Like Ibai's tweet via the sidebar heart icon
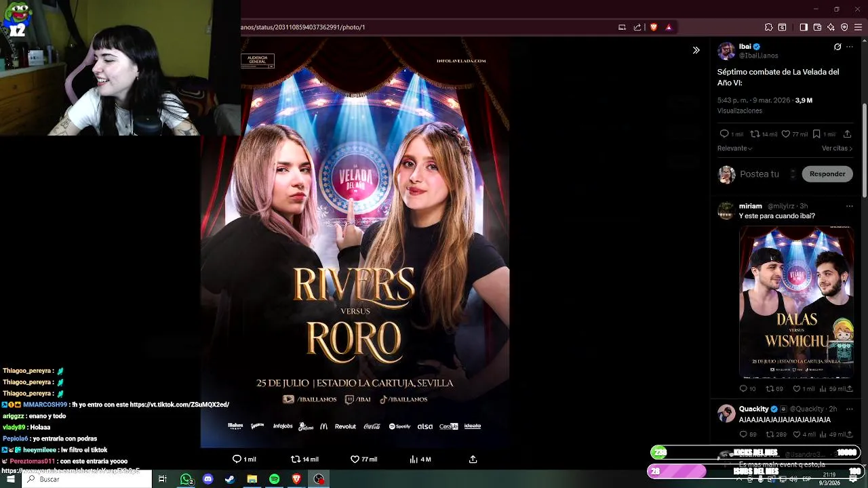 [786, 134]
